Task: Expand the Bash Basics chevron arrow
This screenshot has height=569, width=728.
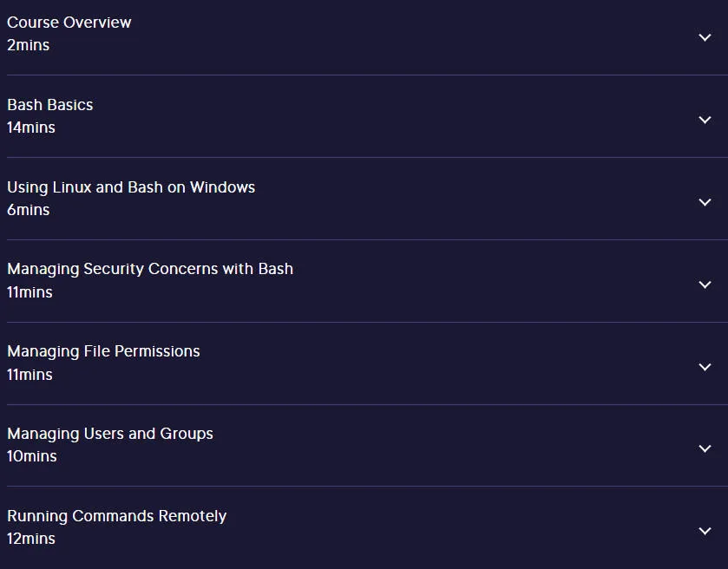Action: 705,120
